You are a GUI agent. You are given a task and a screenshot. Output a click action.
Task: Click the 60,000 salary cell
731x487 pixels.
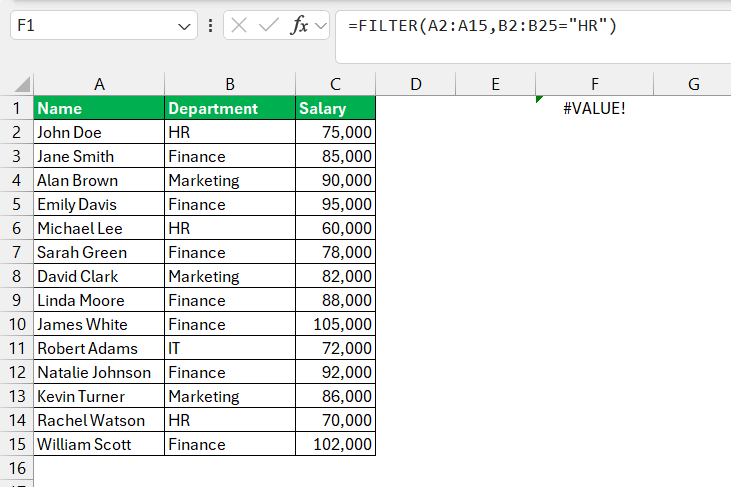click(335, 228)
